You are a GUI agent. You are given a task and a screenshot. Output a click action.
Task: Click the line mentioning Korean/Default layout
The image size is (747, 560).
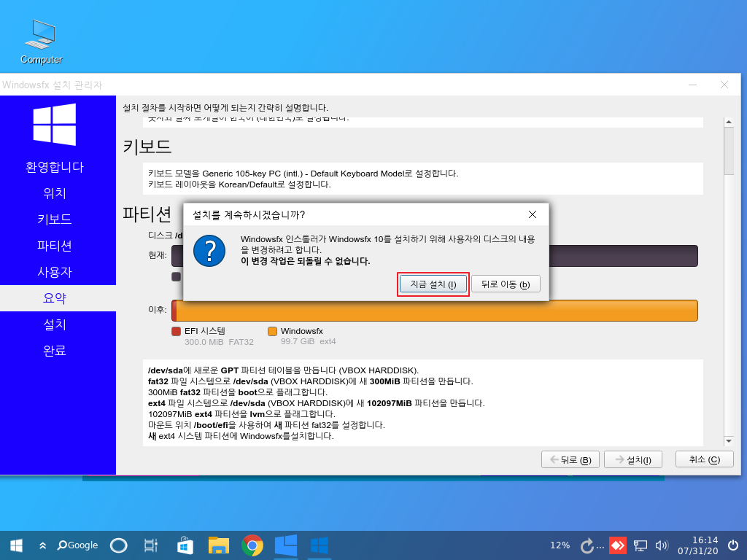pyautogui.click(x=239, y=184)
